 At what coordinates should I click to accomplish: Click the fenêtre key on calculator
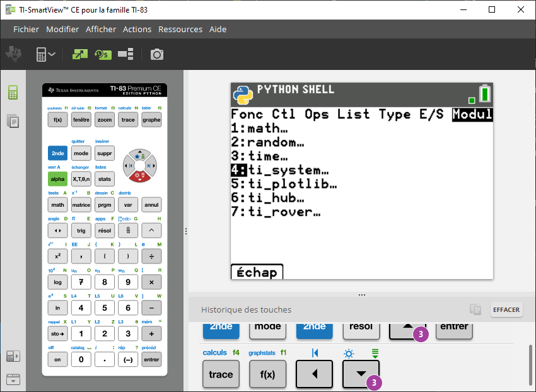tap(81, 120)
